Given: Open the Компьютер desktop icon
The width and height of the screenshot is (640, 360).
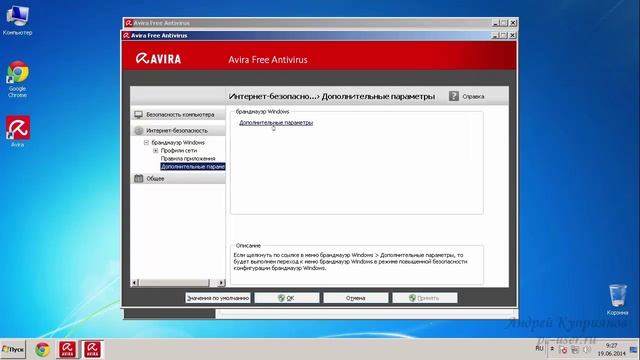Looking at the screenshot, I should [18, 20].
